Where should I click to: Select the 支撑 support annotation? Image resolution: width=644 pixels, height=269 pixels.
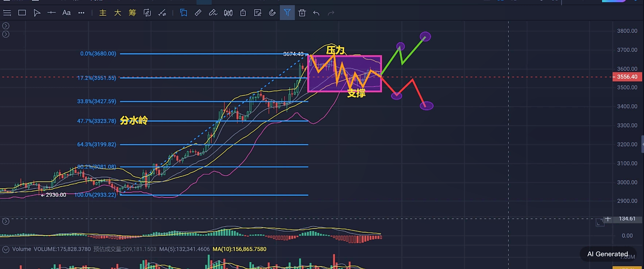356,93
